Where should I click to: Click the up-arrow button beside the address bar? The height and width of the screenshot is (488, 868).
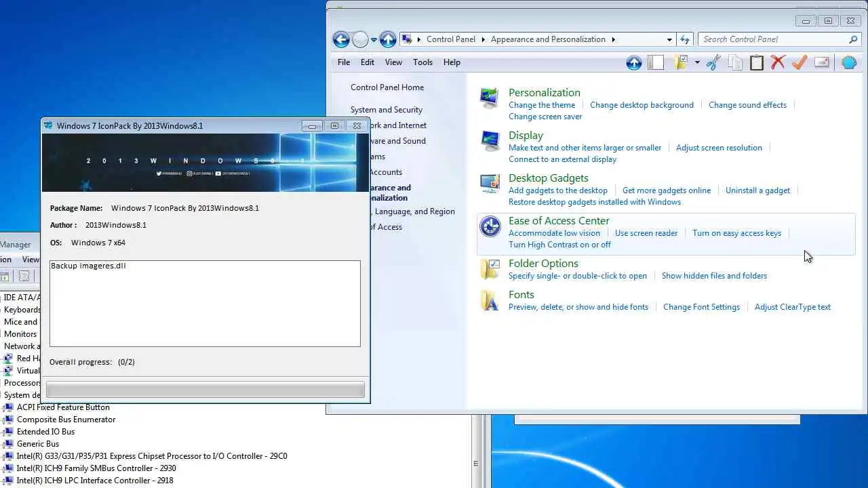click(x=388, y=39)
